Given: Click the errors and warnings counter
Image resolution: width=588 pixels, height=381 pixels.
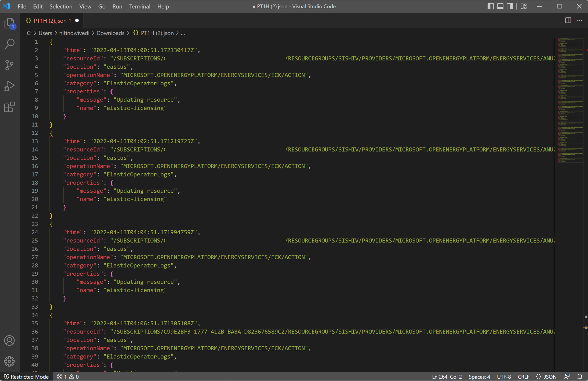Looking at the screenshot, I should 68,376.
